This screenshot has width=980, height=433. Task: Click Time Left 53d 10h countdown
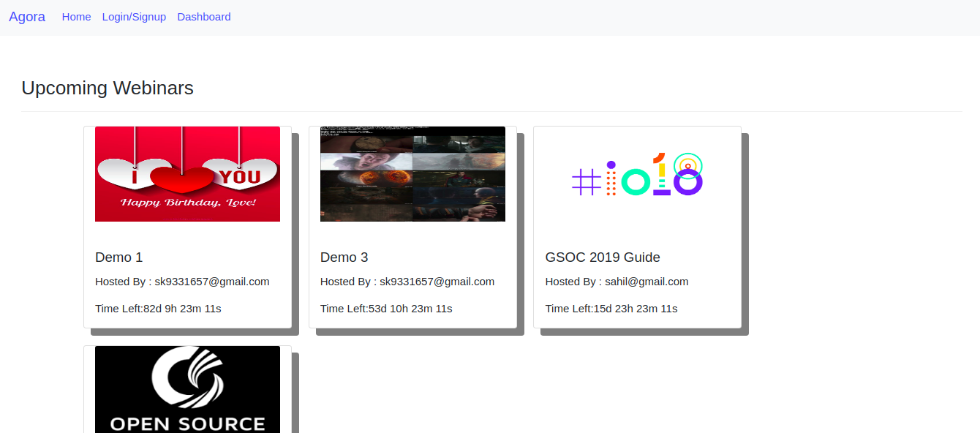pyautogui.click(x=386, y=309)
